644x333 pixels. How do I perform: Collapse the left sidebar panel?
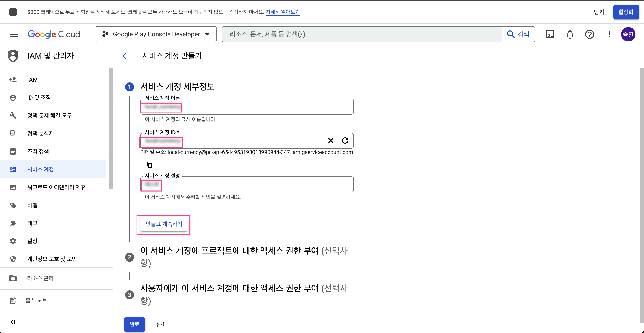[13, 322]
